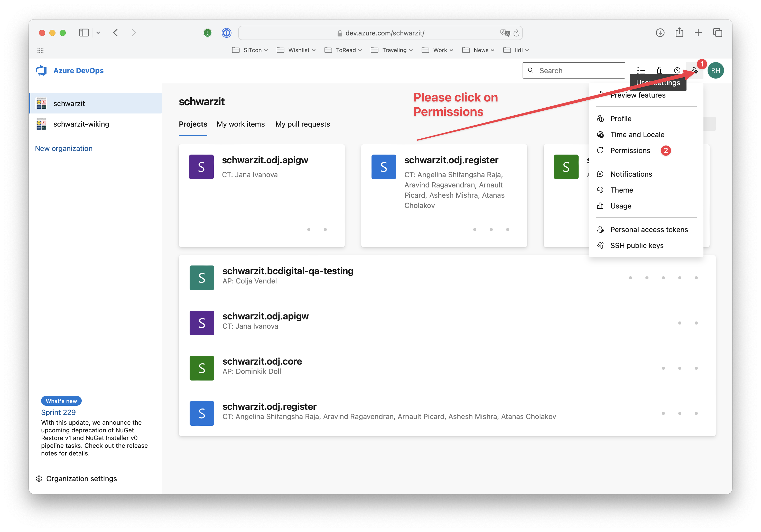Open Organization settings at sidebar bottom

[x=77, y=479]
